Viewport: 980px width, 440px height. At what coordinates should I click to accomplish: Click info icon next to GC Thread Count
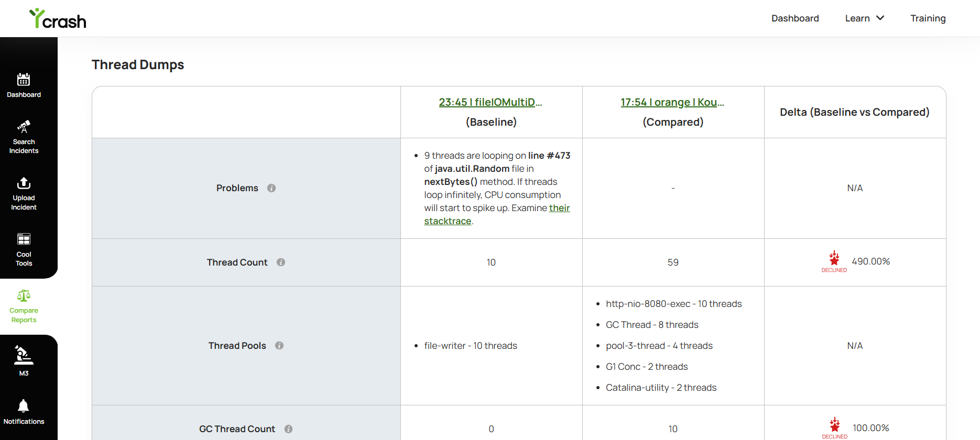pyautogui.click(x=288, y=429)
